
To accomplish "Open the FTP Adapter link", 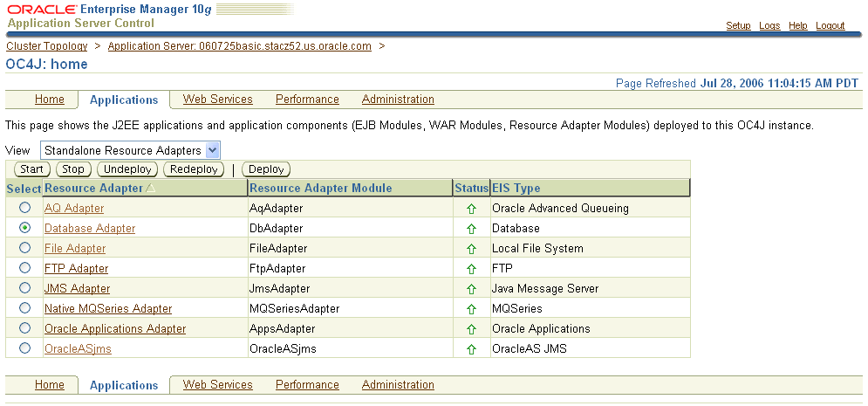I will coord(77,269).
